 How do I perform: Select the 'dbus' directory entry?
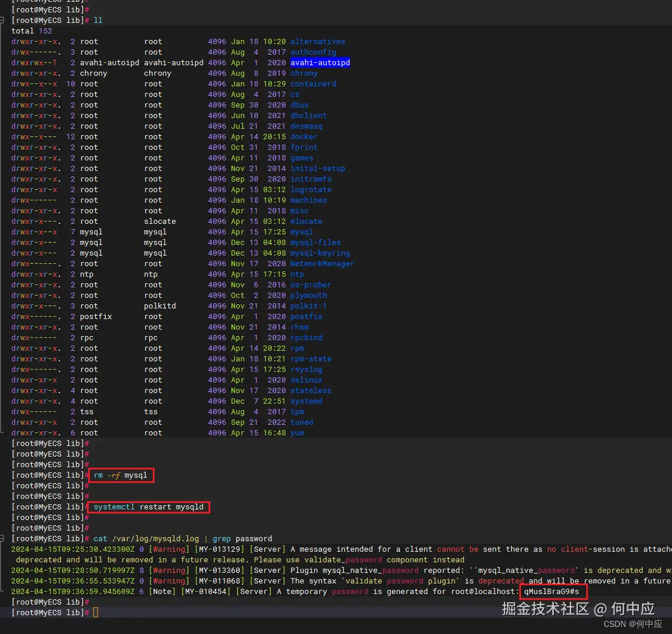pyautogui.click(x=299, y=105)
